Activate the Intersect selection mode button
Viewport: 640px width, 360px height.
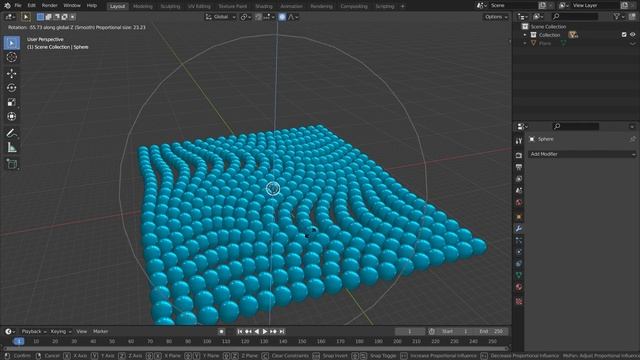73,17
